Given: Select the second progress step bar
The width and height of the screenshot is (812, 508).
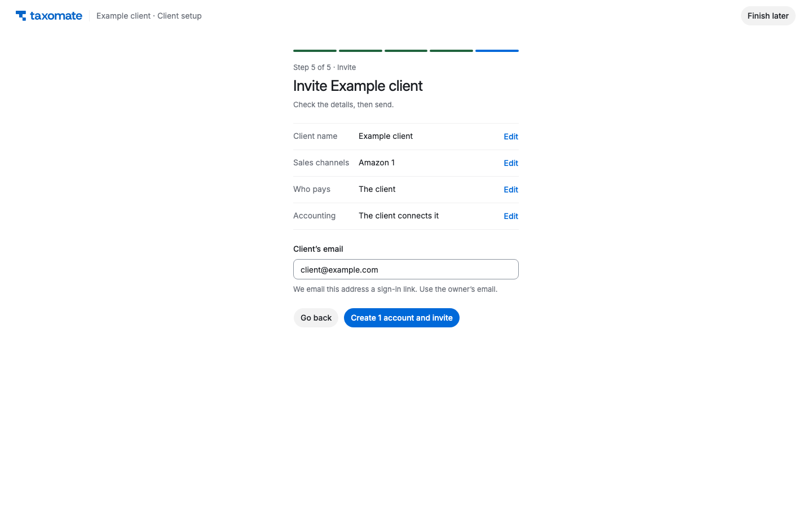Looking at the screenshot, I should click(360, 51).
